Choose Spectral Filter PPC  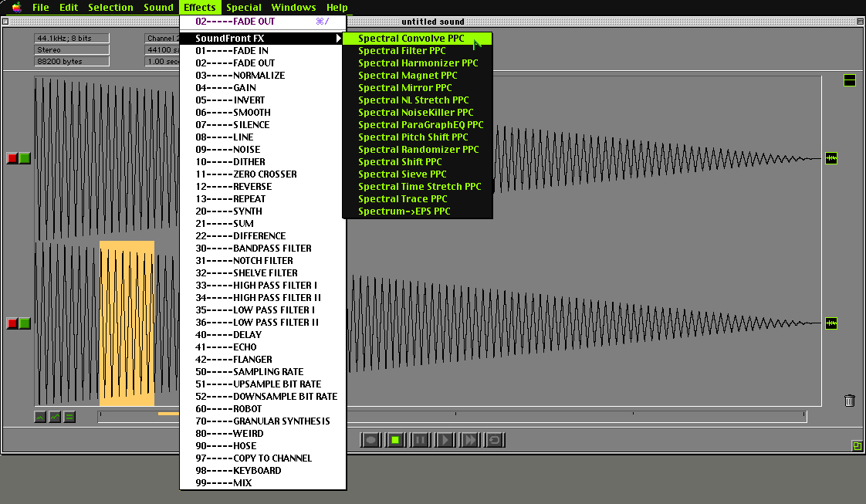pyautogui.click(x=417, y=51)
